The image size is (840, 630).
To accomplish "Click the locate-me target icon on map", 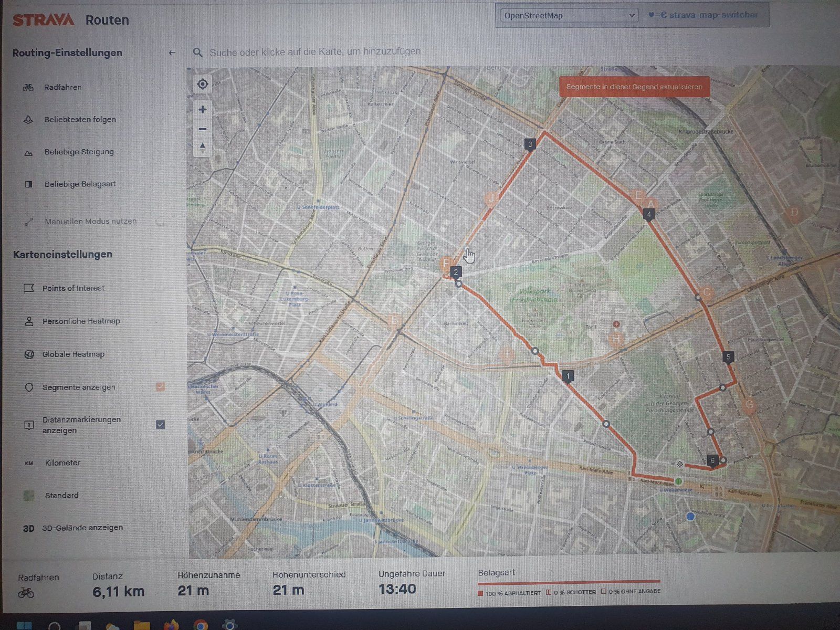I will [202, 84].
